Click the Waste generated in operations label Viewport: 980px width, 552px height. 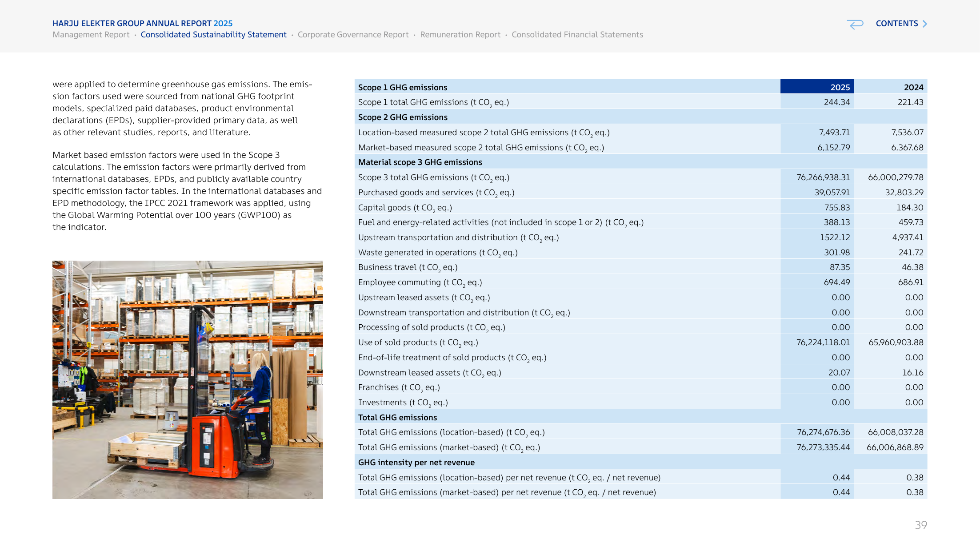pyautogui.click(x=438, y=253)
